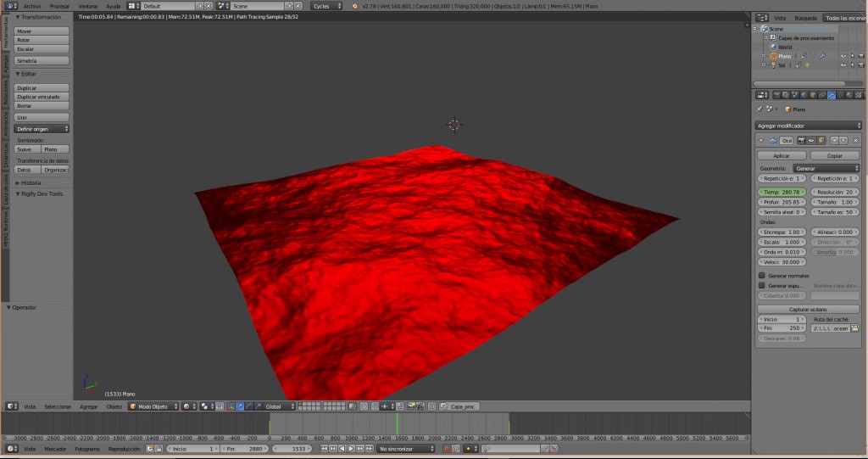Image resolution: width=868 pixels, height=459 pixels.
Task: Toggle selectability cursor for Plano
Action: pyautogui.click(x=852, y=56)
